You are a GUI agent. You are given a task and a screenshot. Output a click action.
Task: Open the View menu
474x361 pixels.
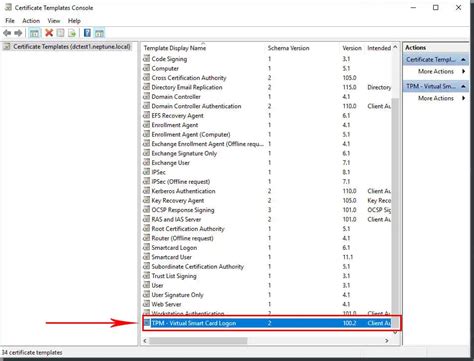[x=54, y=21]
